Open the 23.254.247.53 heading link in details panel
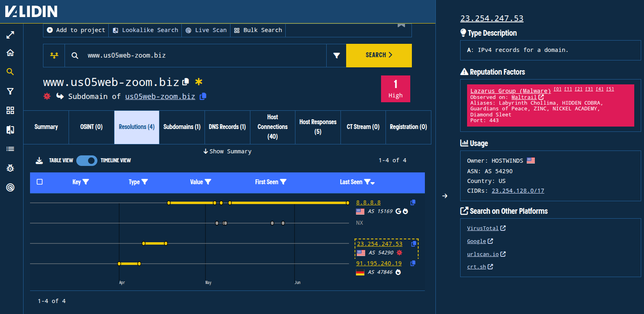This screenshot has height=314, width=644. 492,18
